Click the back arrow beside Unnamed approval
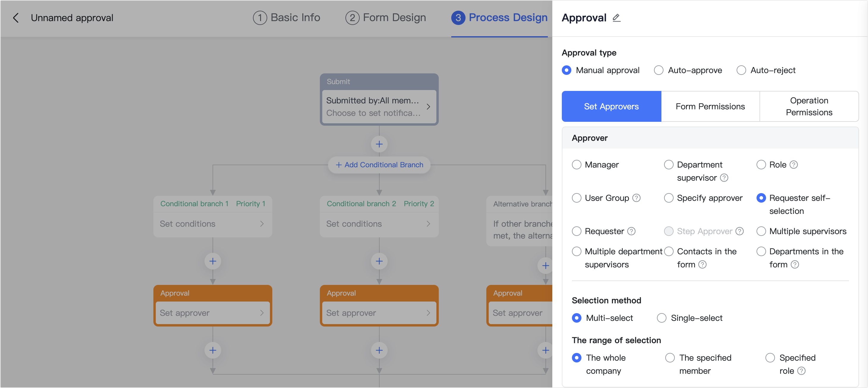Image resolution: width=868 pixels, height=388 pixels. point(16,18)
